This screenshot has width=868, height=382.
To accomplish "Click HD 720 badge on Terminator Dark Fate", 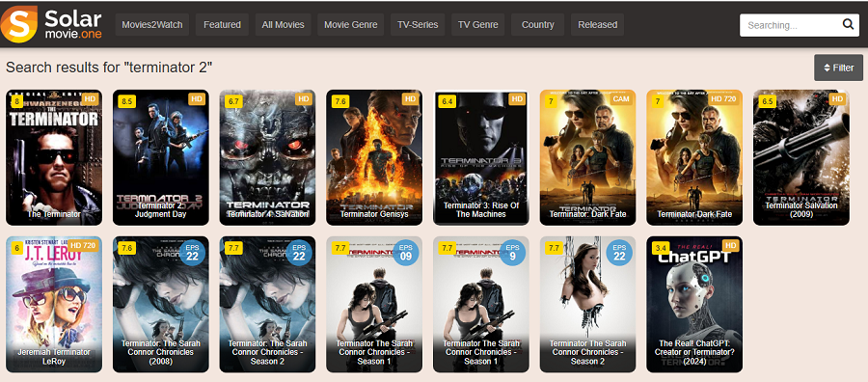I will (x=723, y=99).
